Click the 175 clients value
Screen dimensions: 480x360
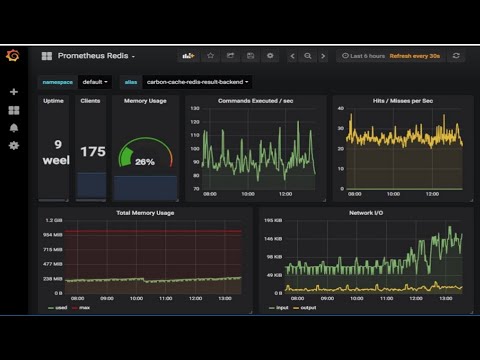93,152
